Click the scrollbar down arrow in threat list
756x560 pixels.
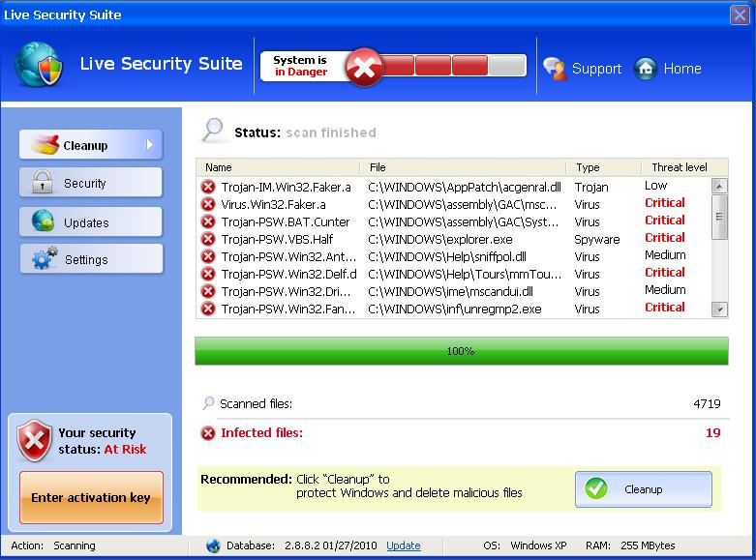click(719, 309)
